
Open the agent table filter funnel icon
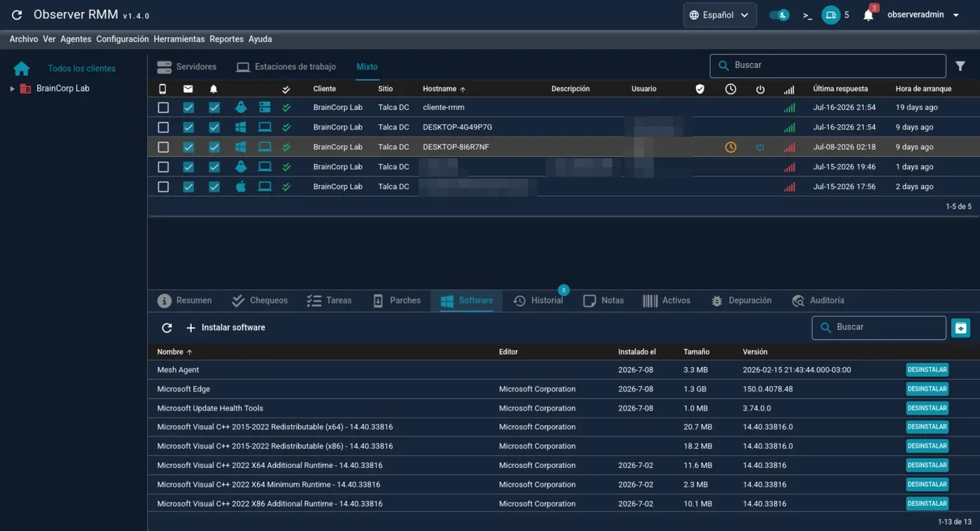coord(960,66)
